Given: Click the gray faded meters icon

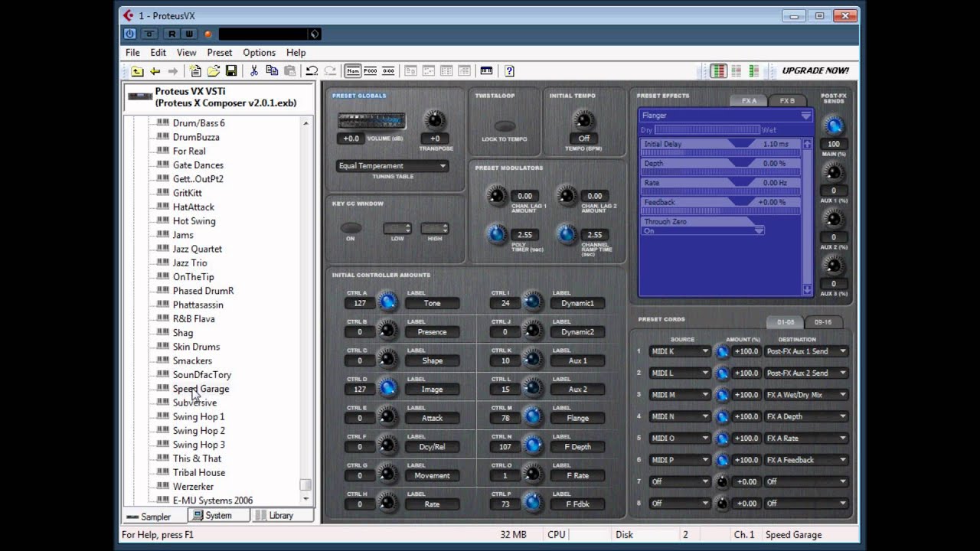Looking at the screenshot, I should point(736,71).
